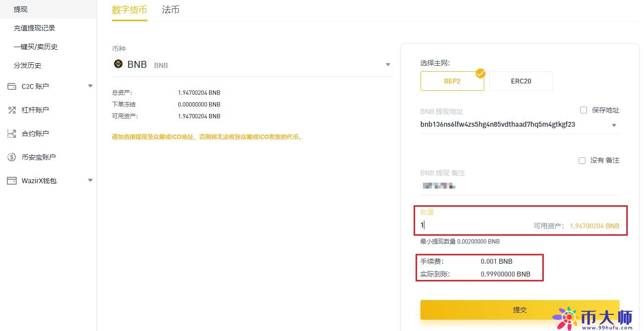Screen dimensions: 644x331
Task: Click the 最小提现数量 0.00200000 BNB text
Action: coord(460,242)
